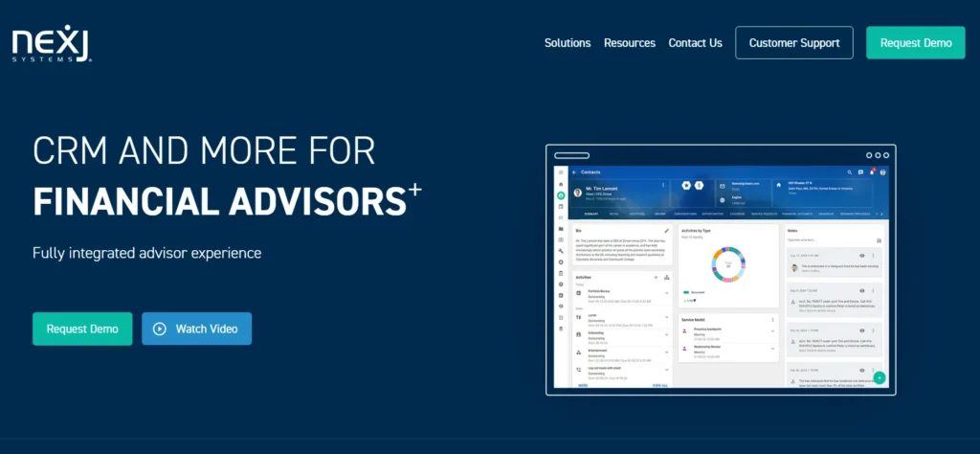Screen dimensions: 980x454
Task: Expand the Entertainment activity chevron
Action: (x=667, y=352)
